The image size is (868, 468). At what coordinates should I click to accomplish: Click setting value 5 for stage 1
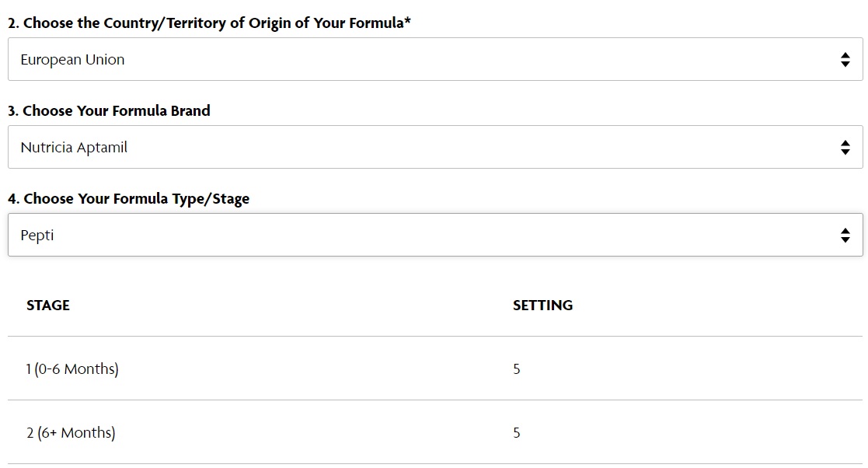(x=517, y=368)
